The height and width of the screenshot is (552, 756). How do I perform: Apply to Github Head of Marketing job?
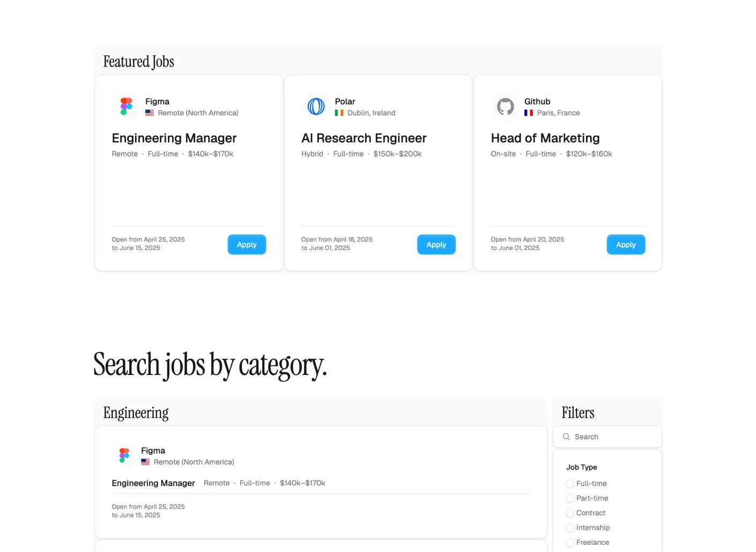coord(626,245)
